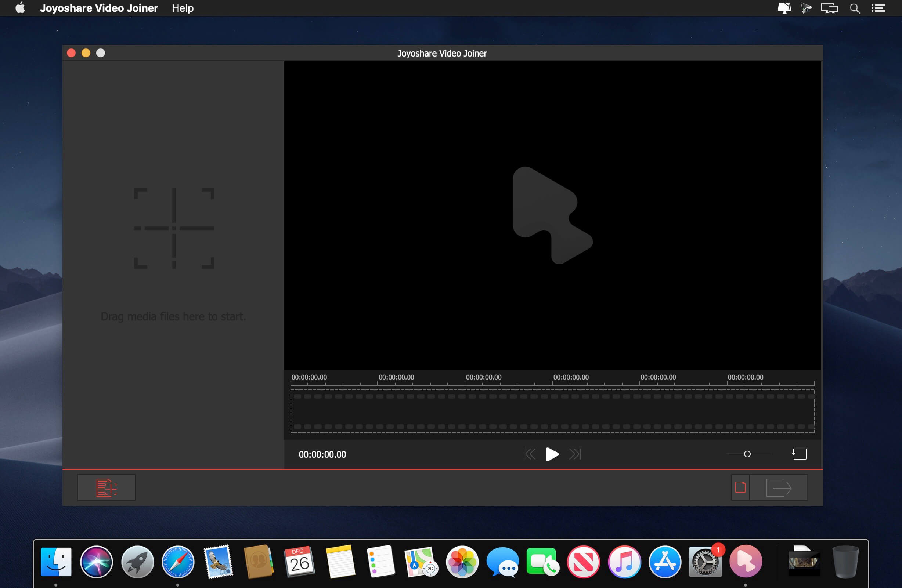Skip to previous segment button
Viewport: 902px width, 588px height.
[x=529, y=454]
